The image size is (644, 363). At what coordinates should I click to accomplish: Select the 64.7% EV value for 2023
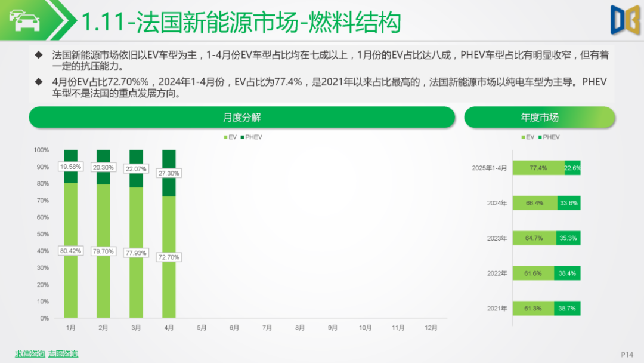pos(534,238)
